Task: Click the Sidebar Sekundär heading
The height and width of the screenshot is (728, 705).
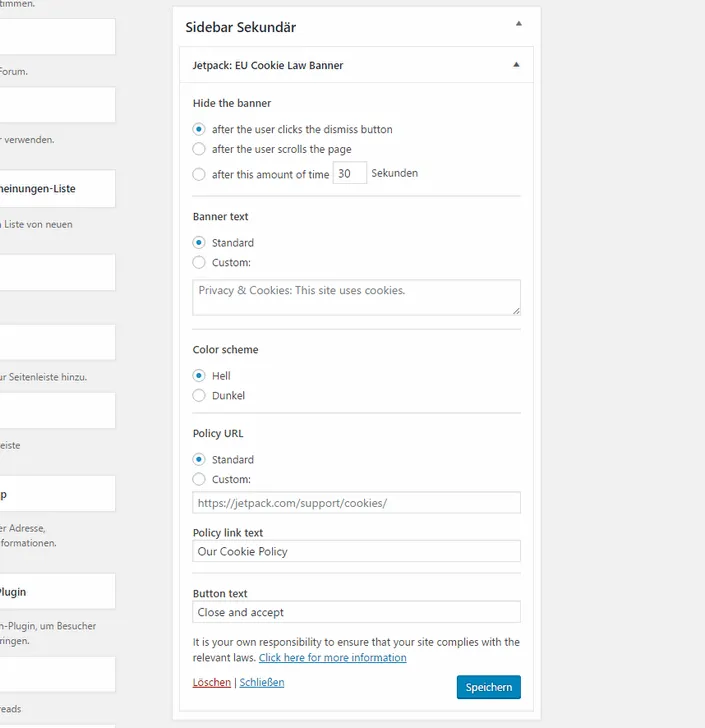Action: tap(241, 27)
